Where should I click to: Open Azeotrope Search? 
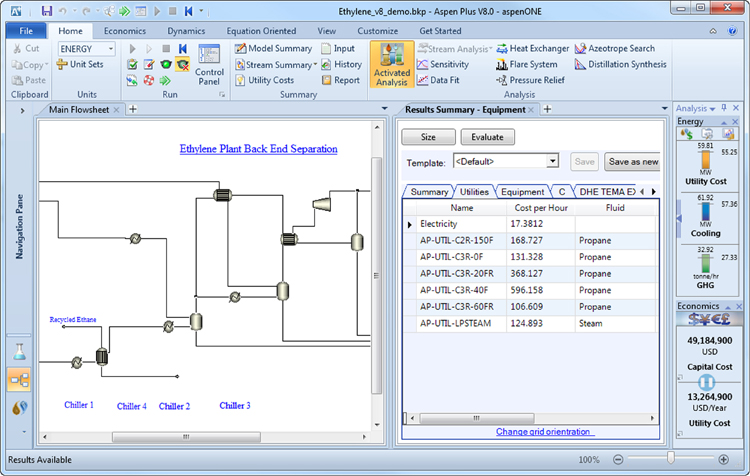click(x=615, y=48)
